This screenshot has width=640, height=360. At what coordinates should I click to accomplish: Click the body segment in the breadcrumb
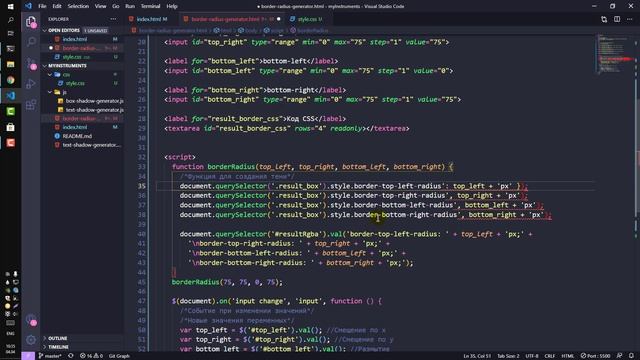pyautogui.click(x=248, y=31)
